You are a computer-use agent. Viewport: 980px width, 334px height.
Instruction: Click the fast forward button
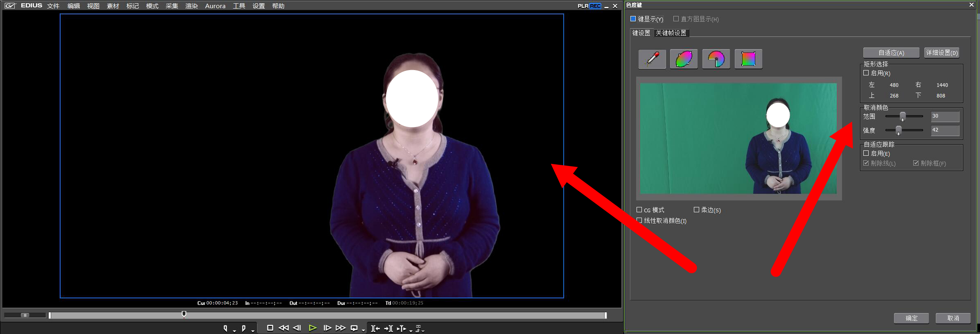pos(341,328)
